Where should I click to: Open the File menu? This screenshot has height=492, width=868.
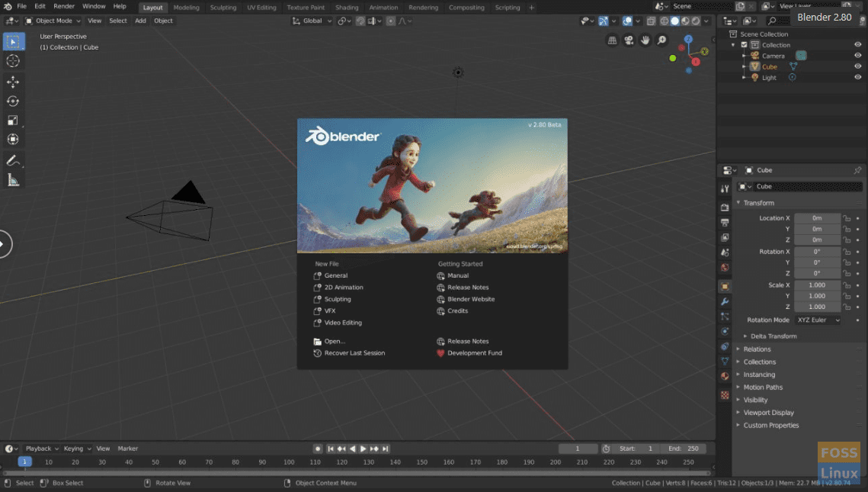[x=21, y=7]
